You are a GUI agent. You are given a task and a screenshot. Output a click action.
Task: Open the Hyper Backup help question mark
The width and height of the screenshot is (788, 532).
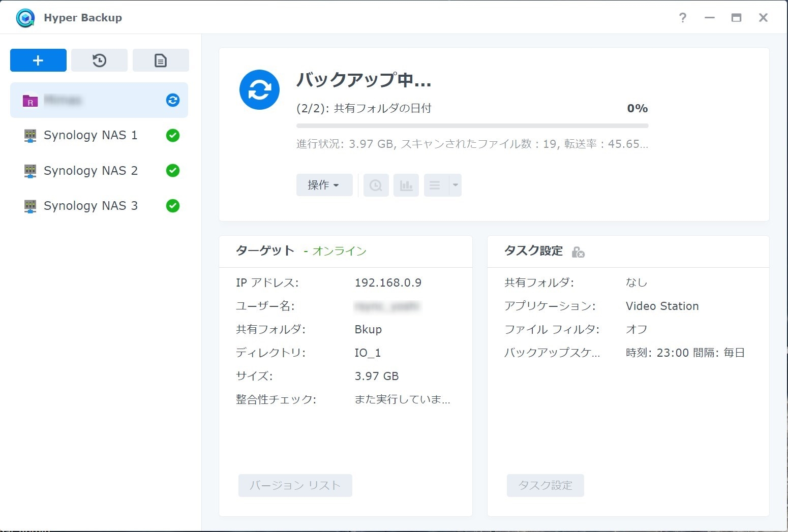682,18
